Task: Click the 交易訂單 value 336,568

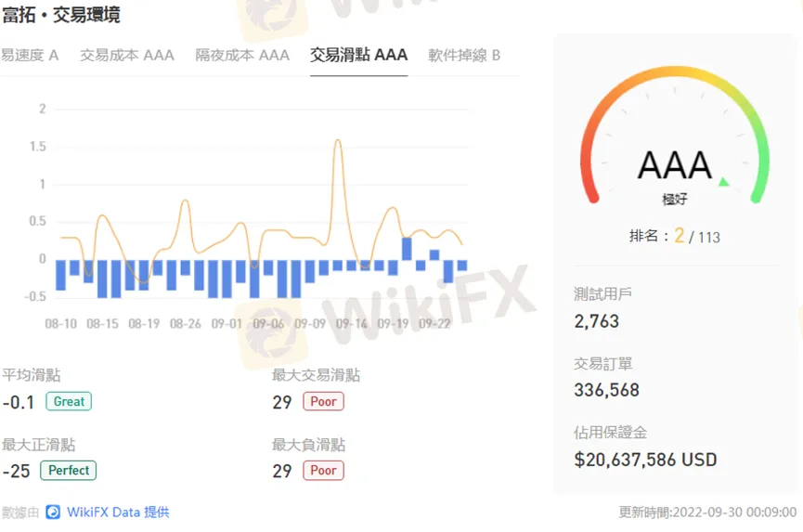Action: (x=607, y=390)
